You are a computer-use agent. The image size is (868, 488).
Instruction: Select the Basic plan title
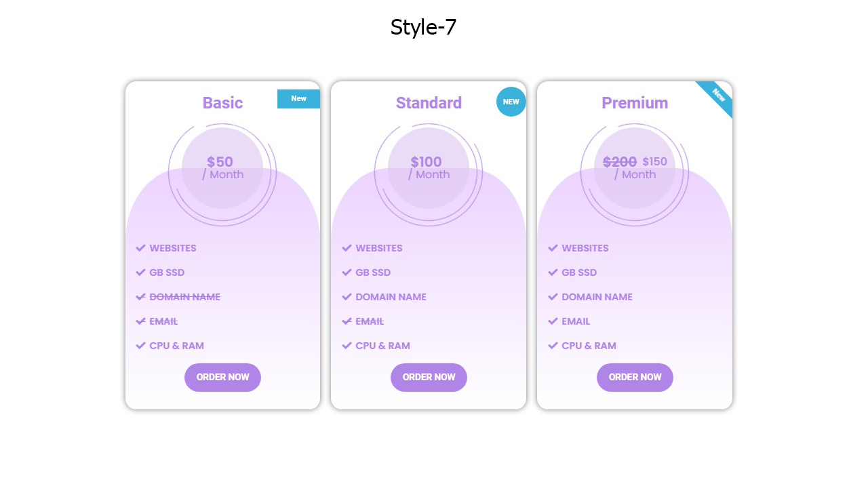222,103
